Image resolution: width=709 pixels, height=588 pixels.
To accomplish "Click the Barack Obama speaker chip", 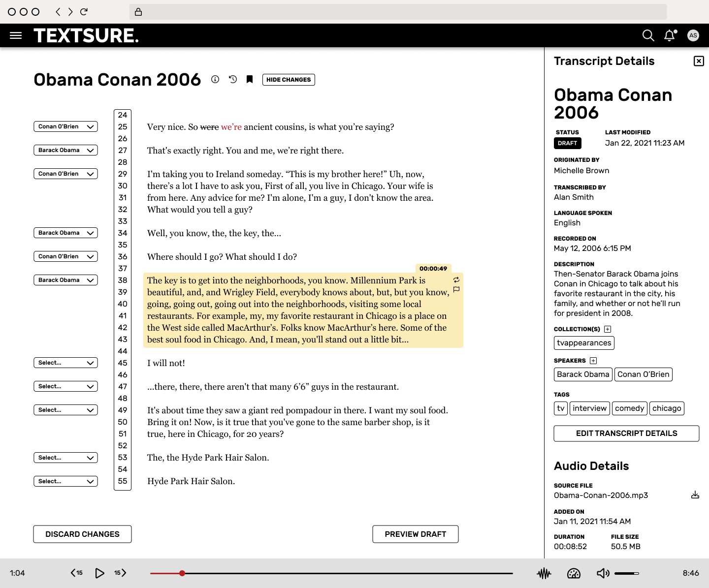I will click(583, 374).
